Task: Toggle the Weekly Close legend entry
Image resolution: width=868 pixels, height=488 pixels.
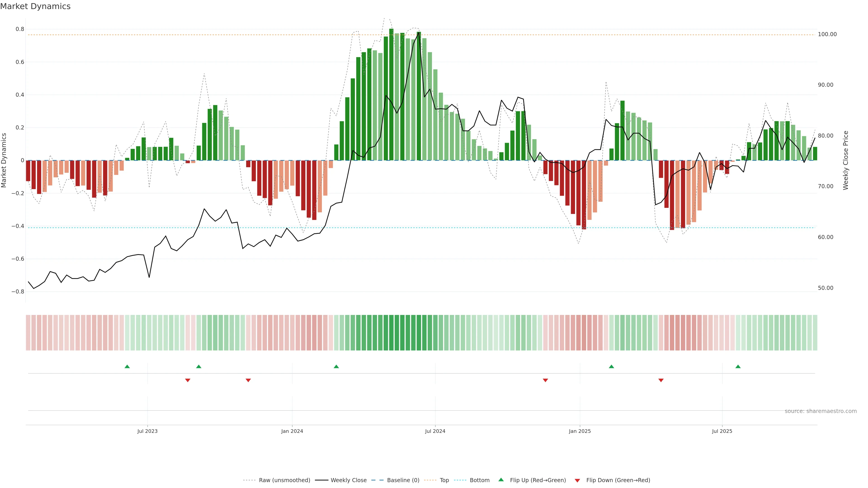Action: (x=348, y=480)
